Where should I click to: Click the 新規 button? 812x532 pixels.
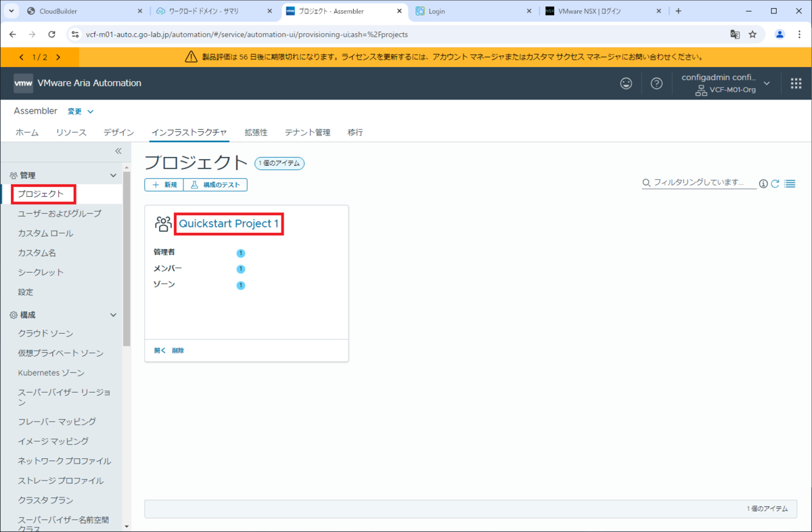pyautogui.click(x=164, y=185)
